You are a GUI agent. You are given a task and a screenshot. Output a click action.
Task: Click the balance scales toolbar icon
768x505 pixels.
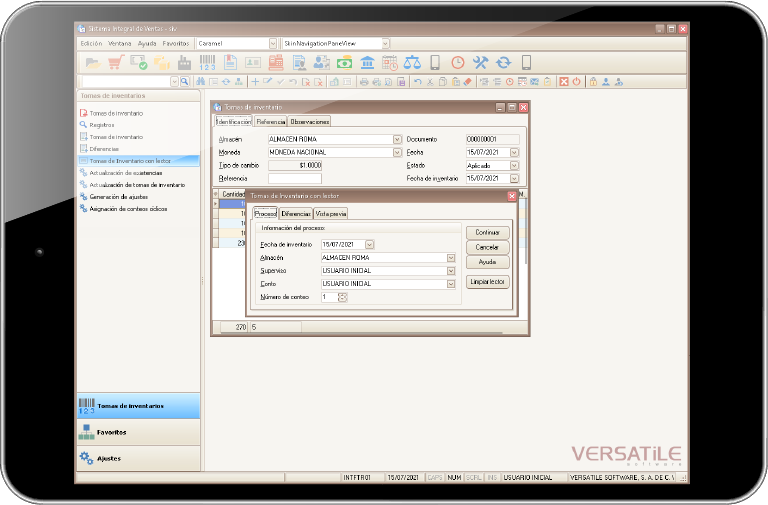coord(412,63)
